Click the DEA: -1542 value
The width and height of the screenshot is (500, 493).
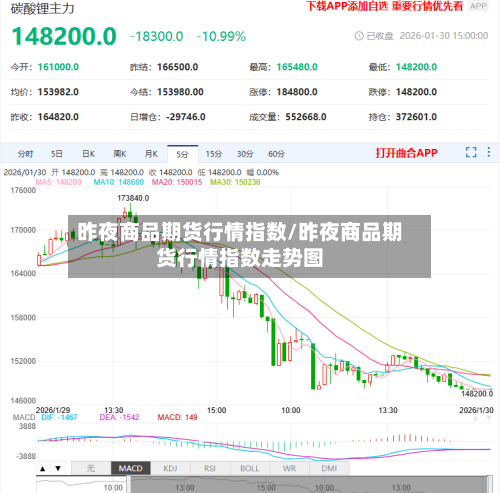(119, 417)
